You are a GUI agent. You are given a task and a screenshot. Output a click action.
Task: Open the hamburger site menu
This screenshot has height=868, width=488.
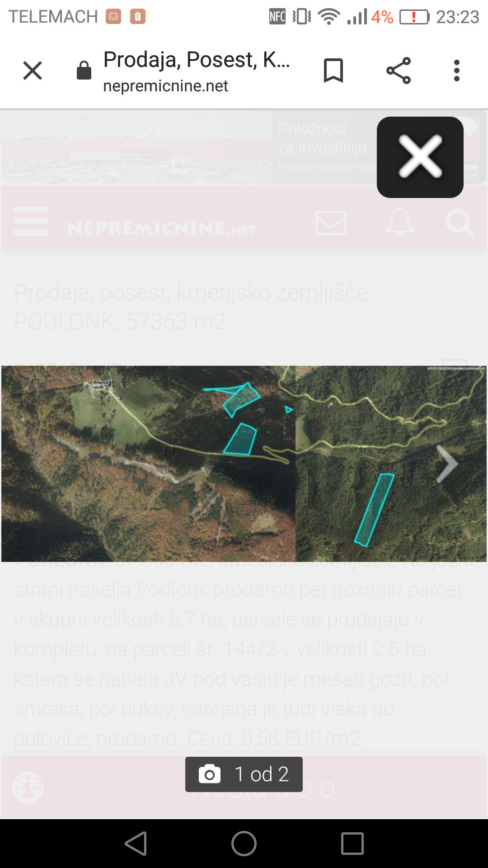[x=31, y=221]
